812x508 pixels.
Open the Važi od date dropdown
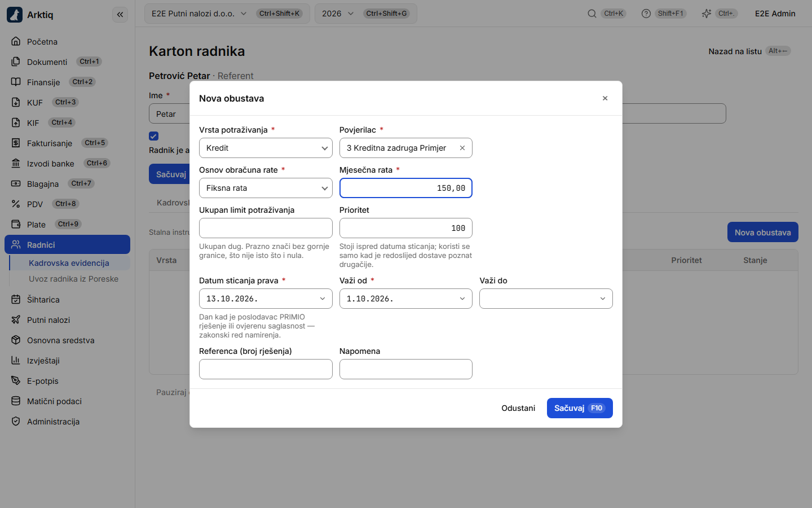pyautogui.click(x=406, y=299)
